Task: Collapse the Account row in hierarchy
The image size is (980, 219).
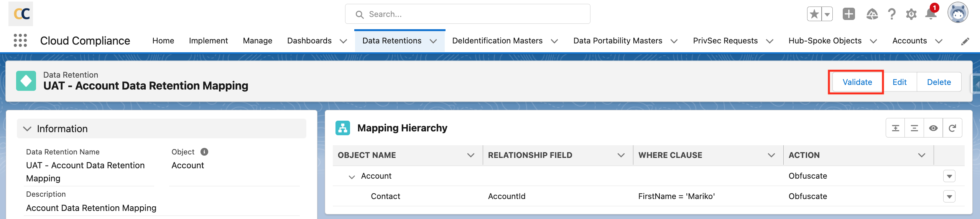Action: (x=352, y=176)
